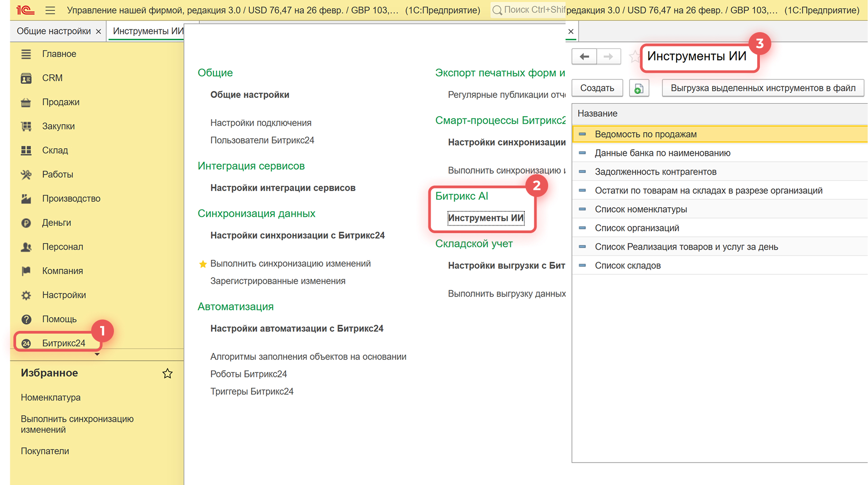
Task: Click the Название column header
Action: (x=597, y=113)
